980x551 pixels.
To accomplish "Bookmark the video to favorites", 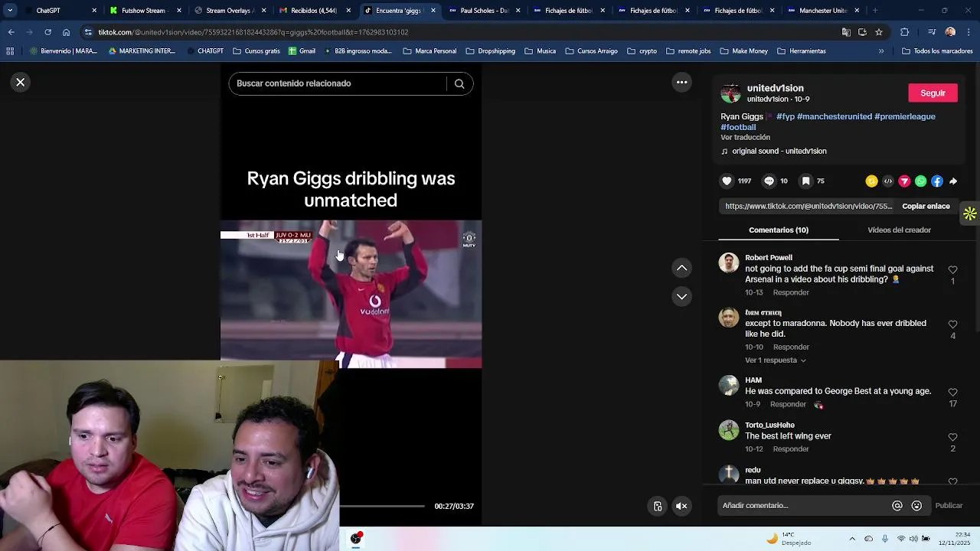I will 805,181.
